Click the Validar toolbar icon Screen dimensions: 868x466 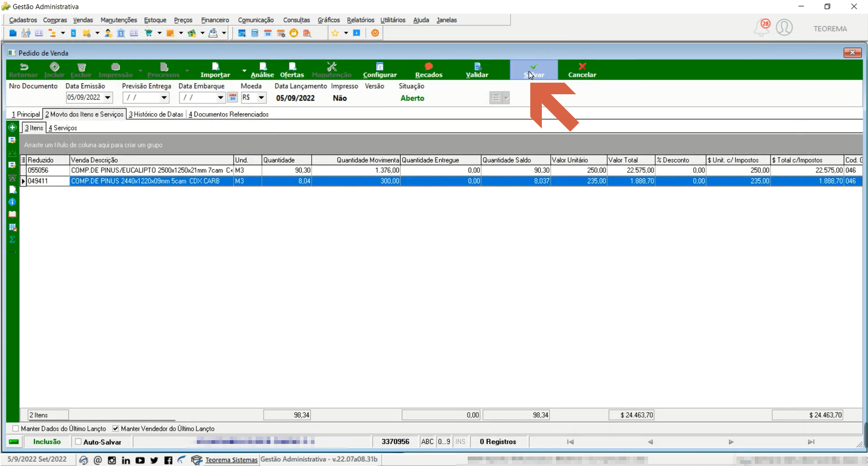point(477,66)
